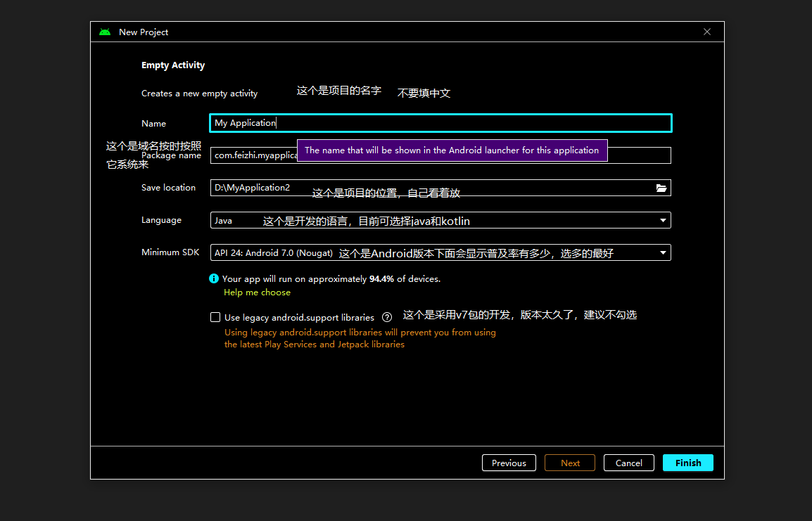Click the Android logo in the title bar

[x=105, y=32]
